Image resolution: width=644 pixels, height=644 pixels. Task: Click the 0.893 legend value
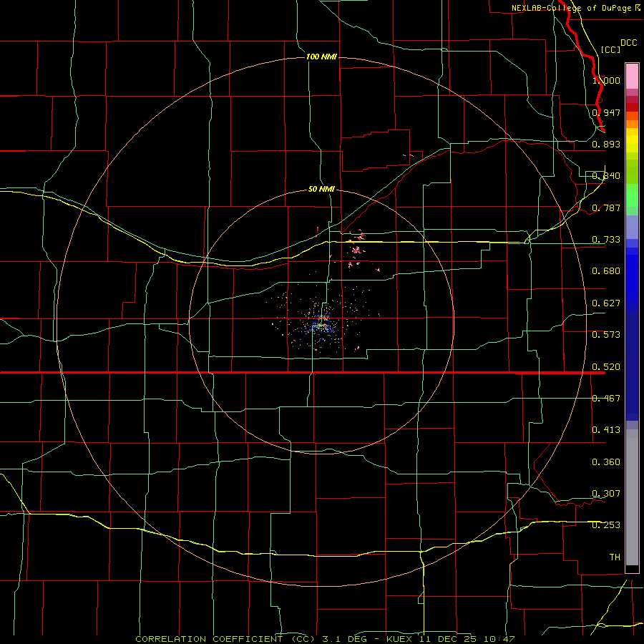[x=606, y=144]
